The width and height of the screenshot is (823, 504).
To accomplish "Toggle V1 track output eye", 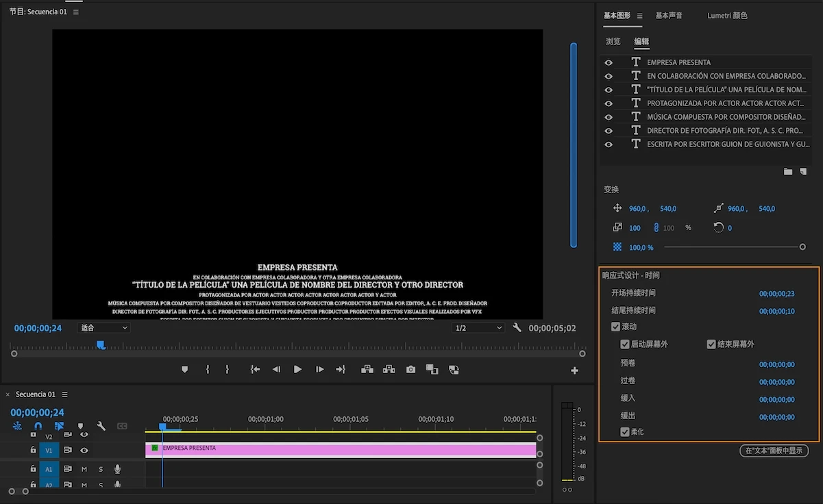I will pos(84,450).
